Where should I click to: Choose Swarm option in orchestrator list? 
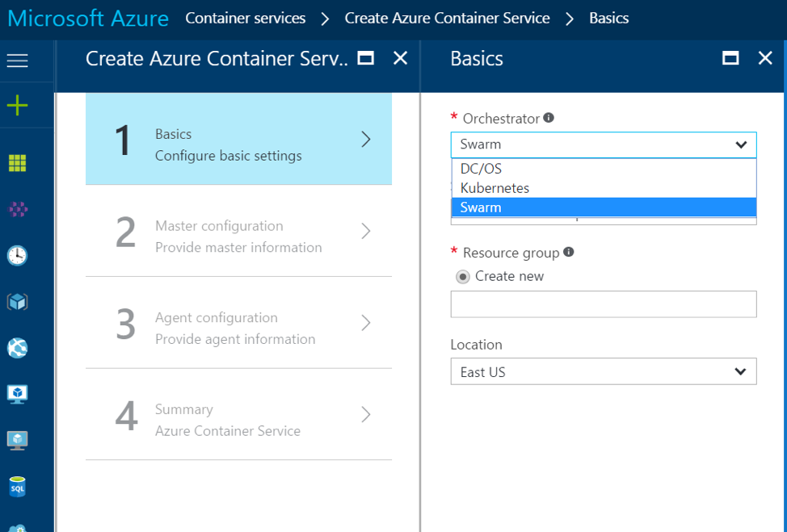coord(604,207)
